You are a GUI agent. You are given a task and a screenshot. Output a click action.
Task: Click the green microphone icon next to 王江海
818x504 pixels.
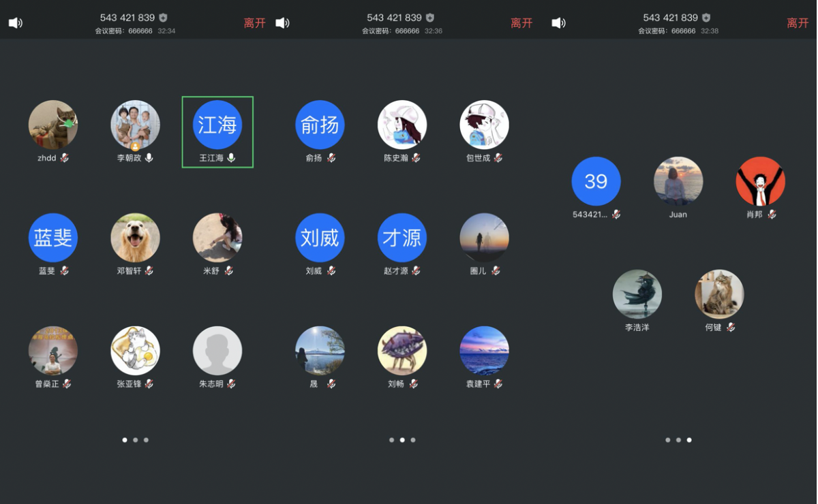point(232,158)
